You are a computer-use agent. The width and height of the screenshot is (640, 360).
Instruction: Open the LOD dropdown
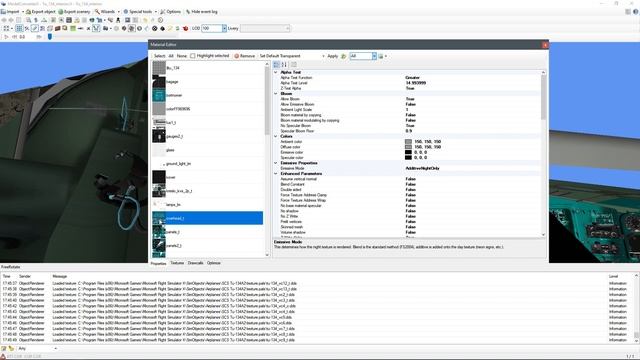224,28
